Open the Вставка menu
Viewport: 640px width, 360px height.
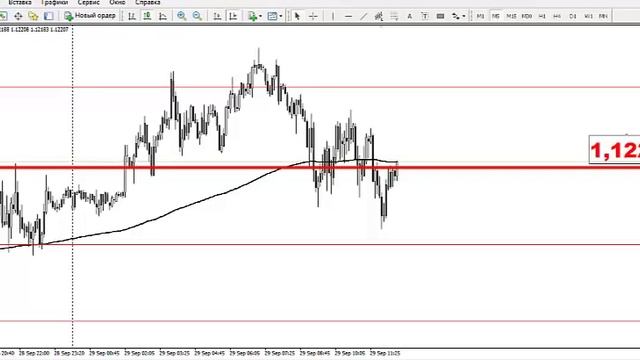pyautogui.click(x=20, y=2)
